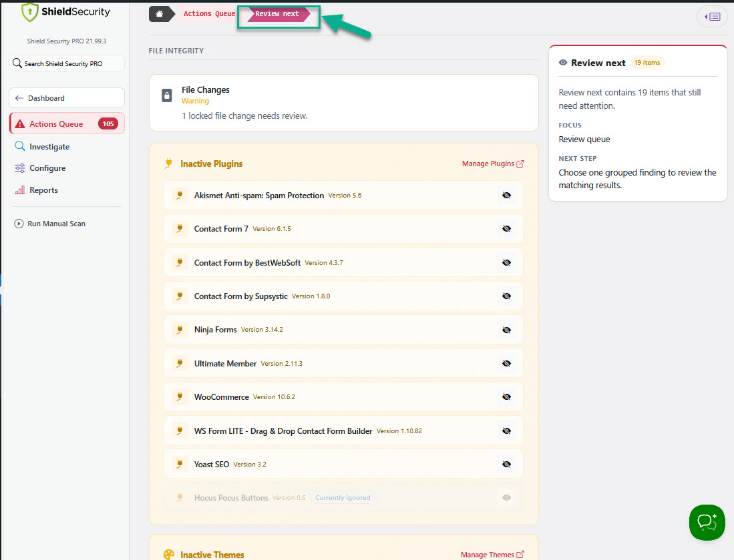Click the Inactive Themes heading
This screenshot has width=734, height=560.
212,555
